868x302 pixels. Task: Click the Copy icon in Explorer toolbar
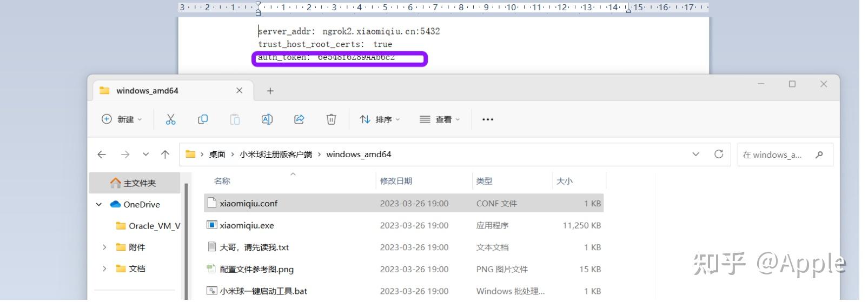[x=203, y=119]
